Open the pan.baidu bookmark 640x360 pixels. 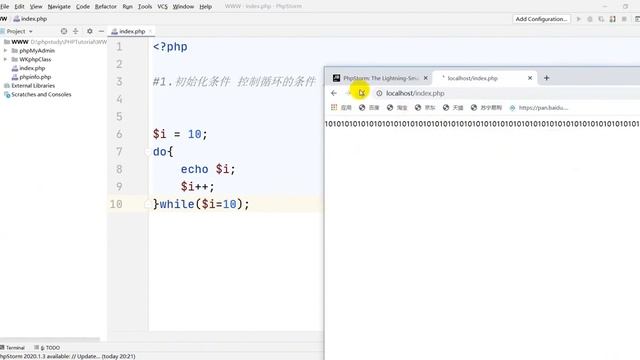[539, 108]
